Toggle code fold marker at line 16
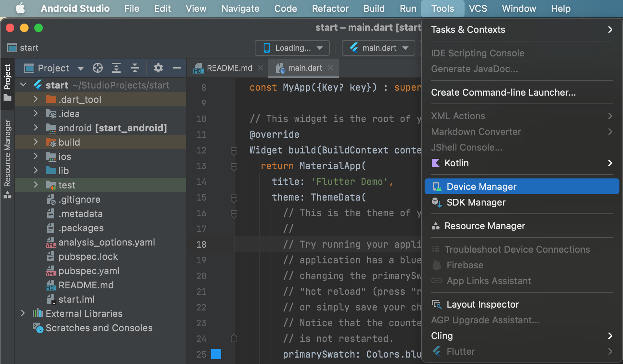623x364 pixels. 234,213
